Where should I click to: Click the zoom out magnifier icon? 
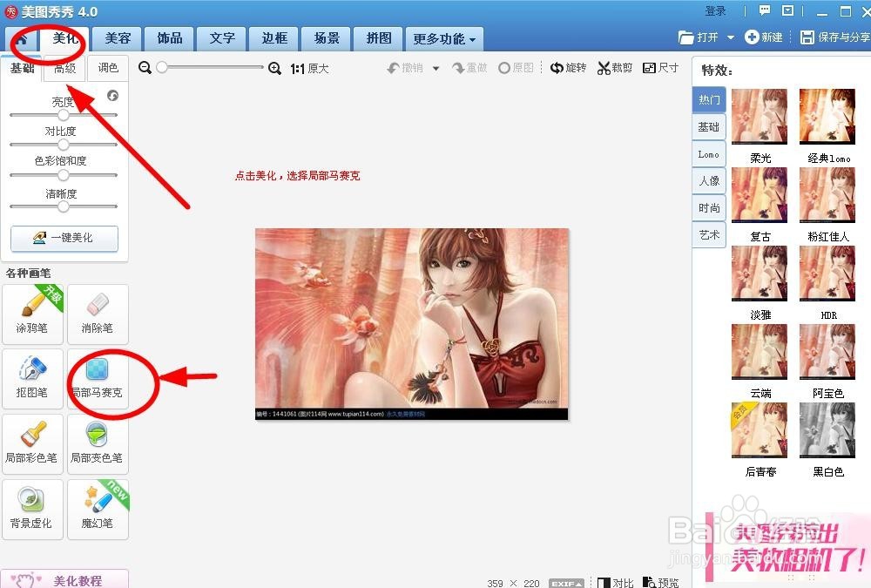coord(145,68)
